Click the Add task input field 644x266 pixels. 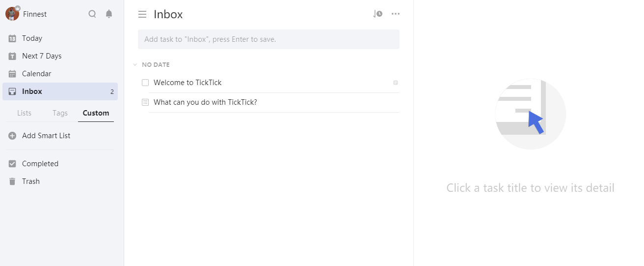pos(268,39)
